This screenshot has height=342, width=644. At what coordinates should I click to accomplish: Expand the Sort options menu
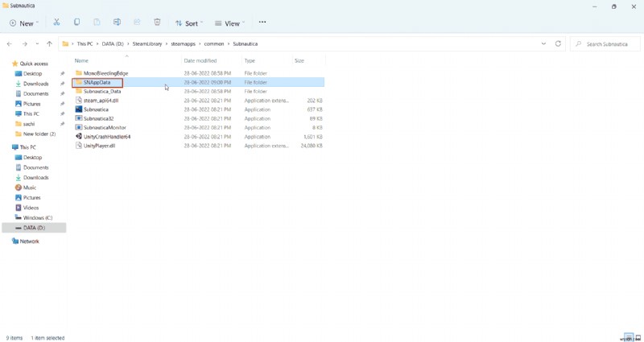pos(188,23)
